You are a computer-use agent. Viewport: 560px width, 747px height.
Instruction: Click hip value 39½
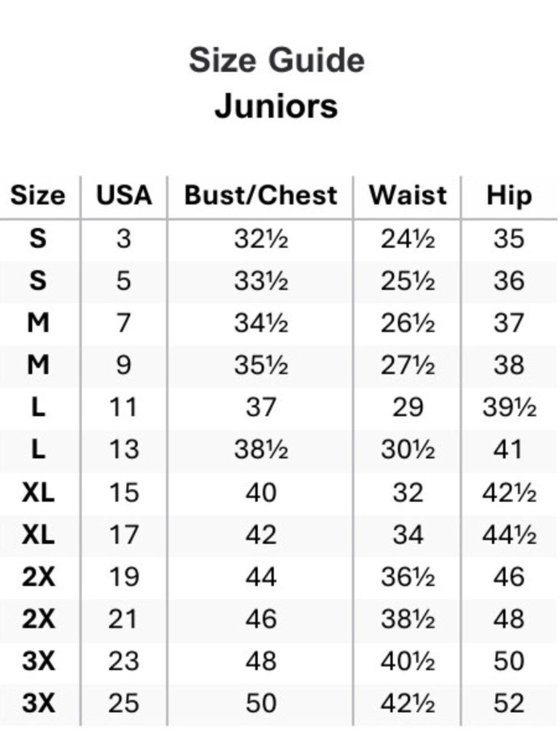pyautogui.click(x=509, y=407)
